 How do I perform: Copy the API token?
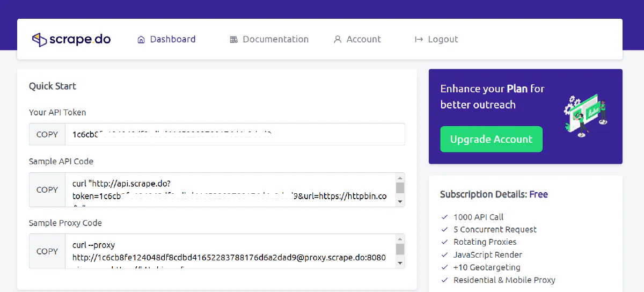(x=47, y=134)
